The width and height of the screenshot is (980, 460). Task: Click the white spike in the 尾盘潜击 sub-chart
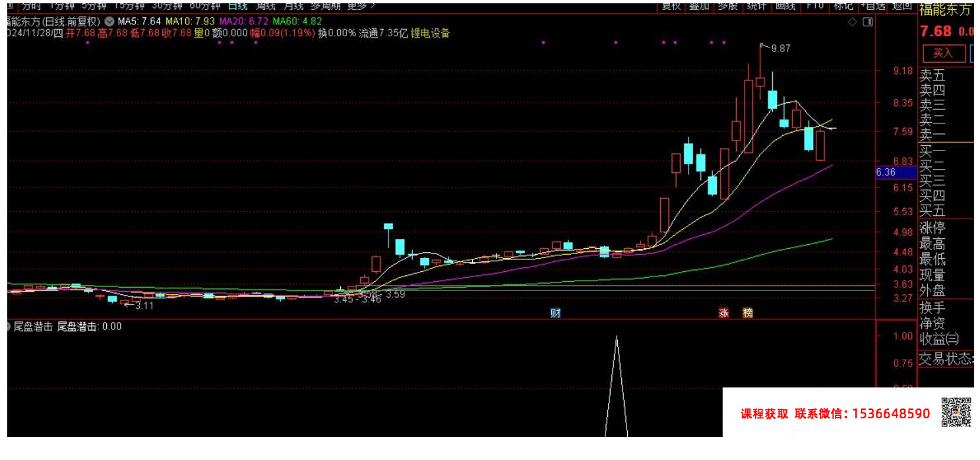617,386
